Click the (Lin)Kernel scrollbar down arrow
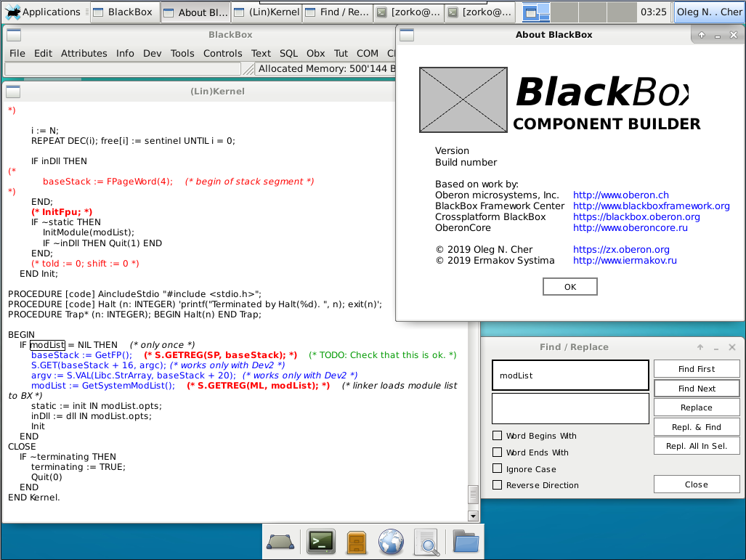The image size is (746, 560). pyautogui.click(x=473, y=516)
